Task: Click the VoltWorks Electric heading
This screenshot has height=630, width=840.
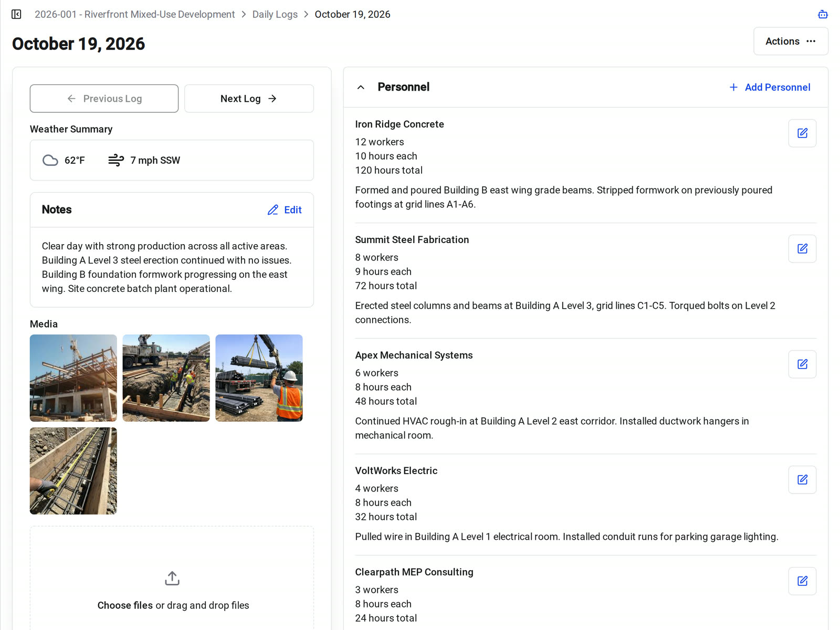Action: click(396, 471)
